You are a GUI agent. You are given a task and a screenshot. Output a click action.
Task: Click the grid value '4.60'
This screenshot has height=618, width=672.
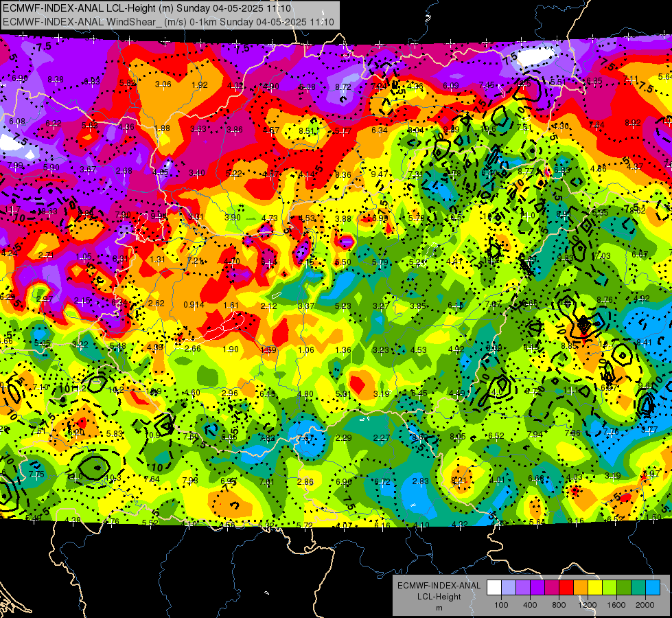pyautogui.click(x=192, y=393)
